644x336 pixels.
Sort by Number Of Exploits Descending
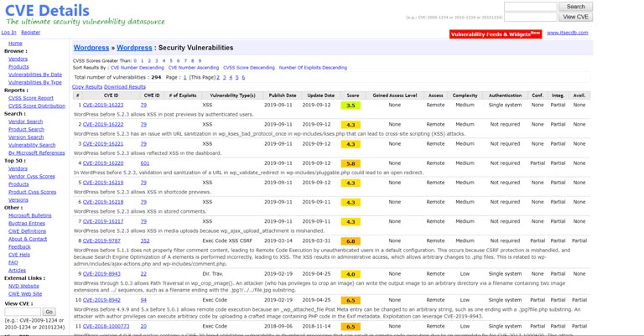(313, 68)
